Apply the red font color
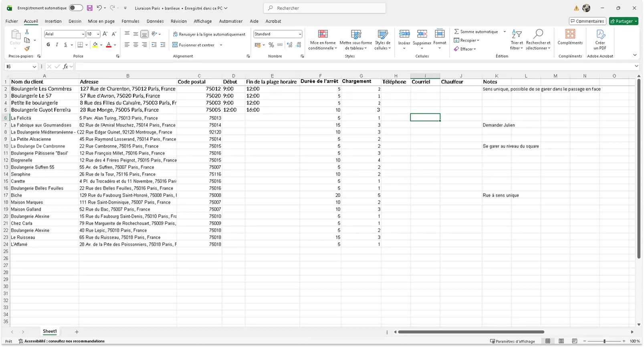This screenshot has height=347, width=644. click(109, 45)
